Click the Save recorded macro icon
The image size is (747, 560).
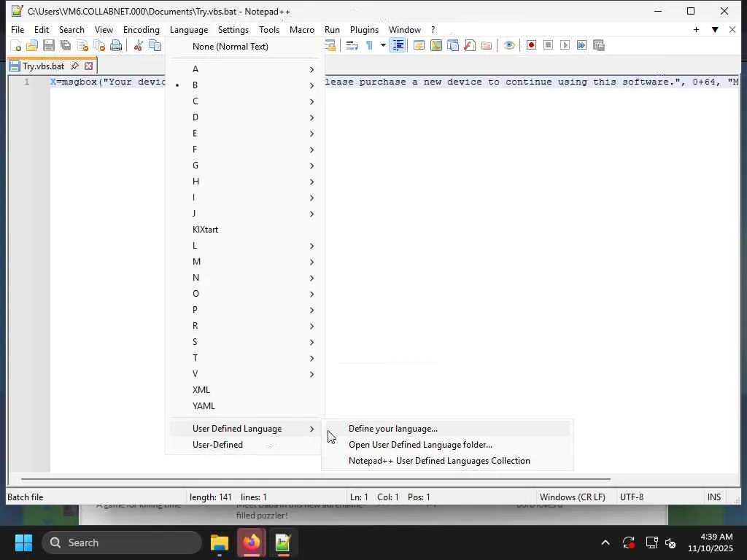coord(599,45)
